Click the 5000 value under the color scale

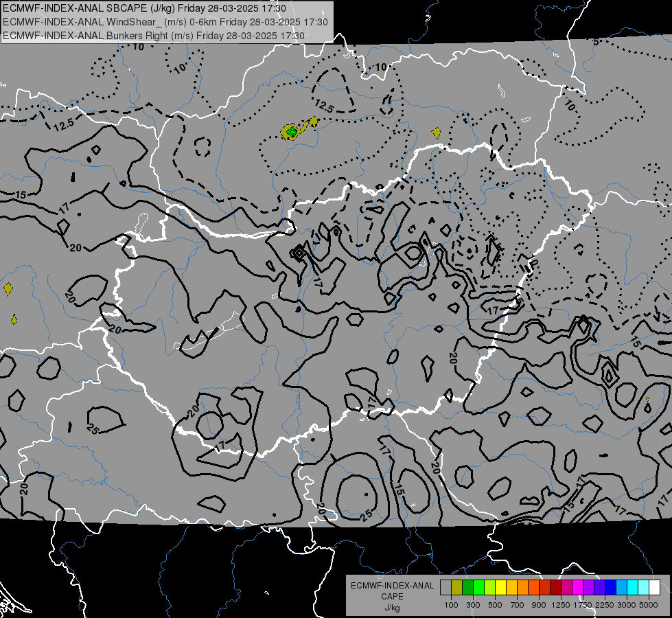[x=649, y=605]
